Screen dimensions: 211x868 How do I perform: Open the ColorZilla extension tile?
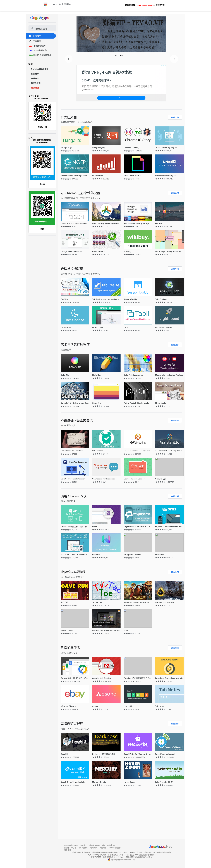[75, 363]
